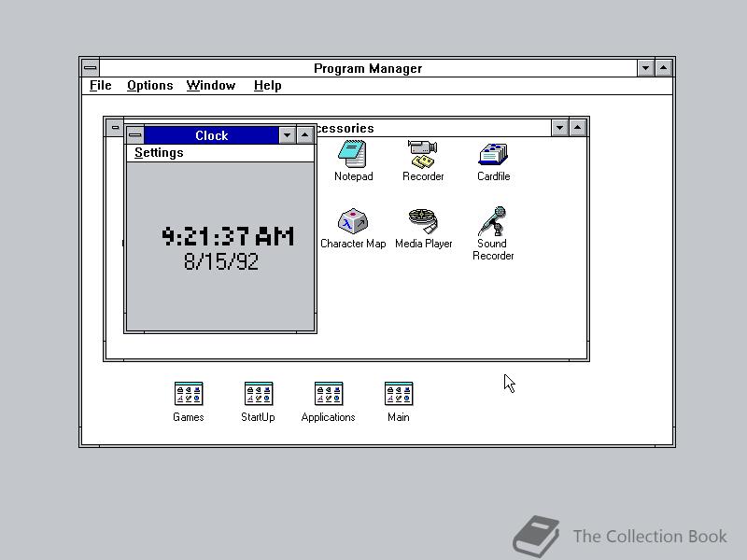Maximize the Clock window
Image resolution: width=747 pixels, height=560 pixels.
[305, 135]
